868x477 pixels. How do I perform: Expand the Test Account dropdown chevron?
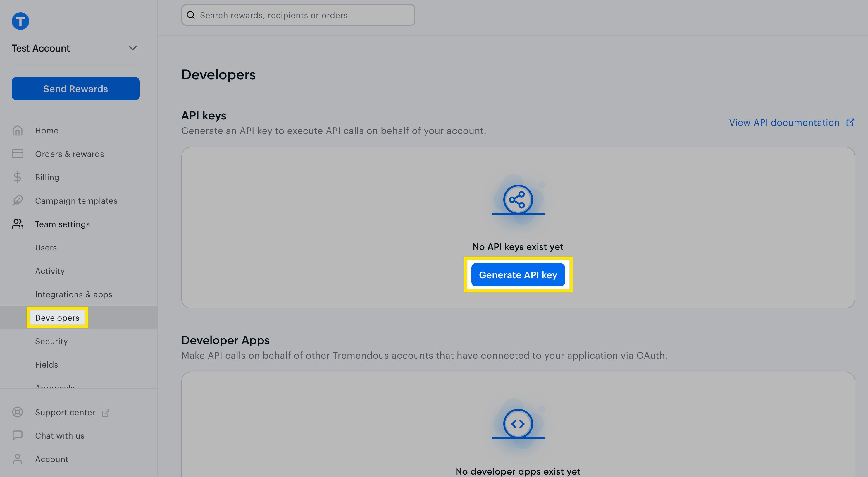click(x=133, y=48)
